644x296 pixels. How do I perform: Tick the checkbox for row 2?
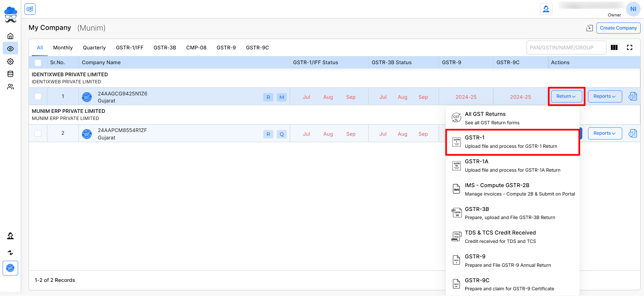pyautogui.click(x=38, y=133)
